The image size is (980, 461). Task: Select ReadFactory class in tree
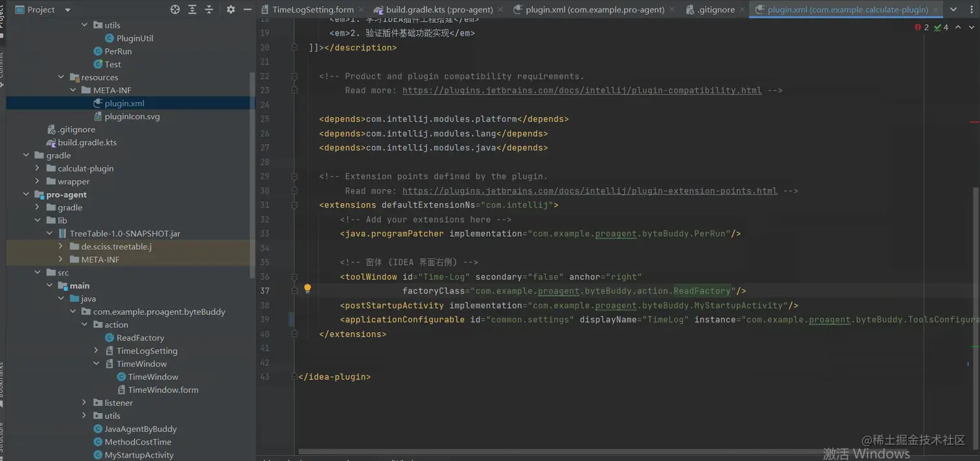[x=140, y=337]
